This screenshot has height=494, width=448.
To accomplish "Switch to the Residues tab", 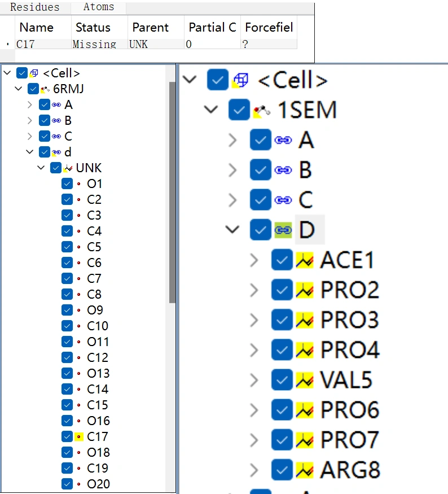I will coord(35,7).
